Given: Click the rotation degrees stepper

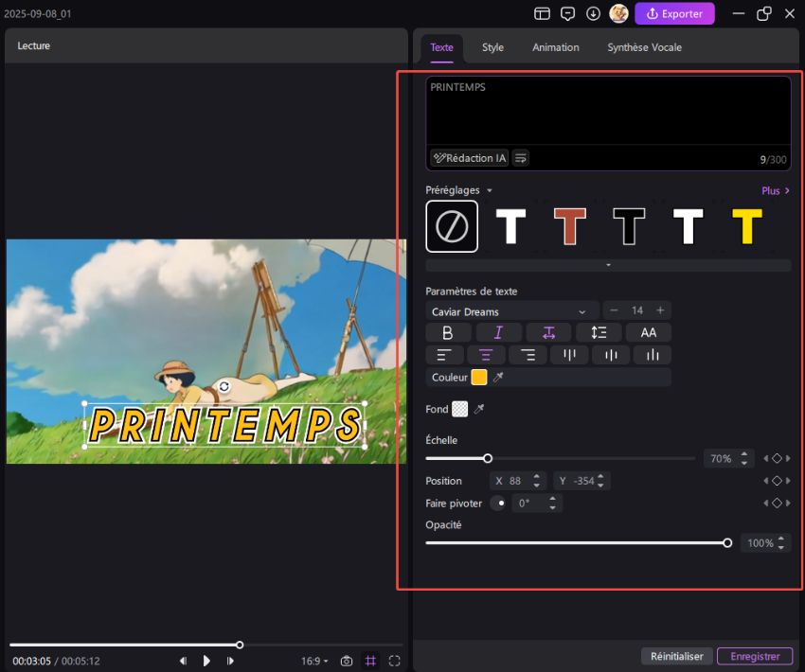Looking at the screenshot, I should [552, 504].
